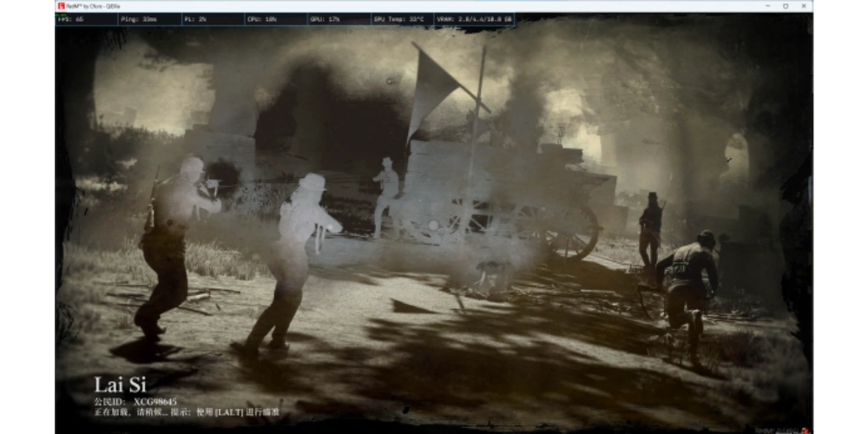Click the GPU Temp readout

click(x=398, y=18)
